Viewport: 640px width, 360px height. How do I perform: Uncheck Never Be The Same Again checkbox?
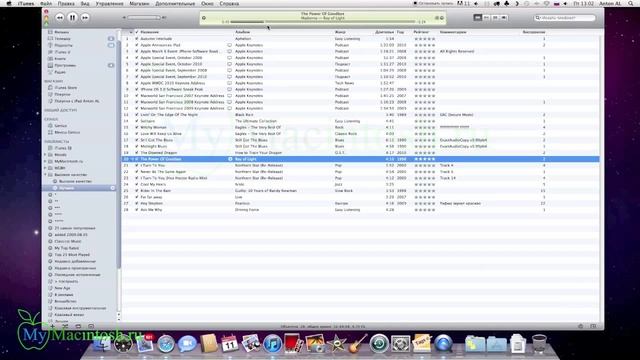136,171
